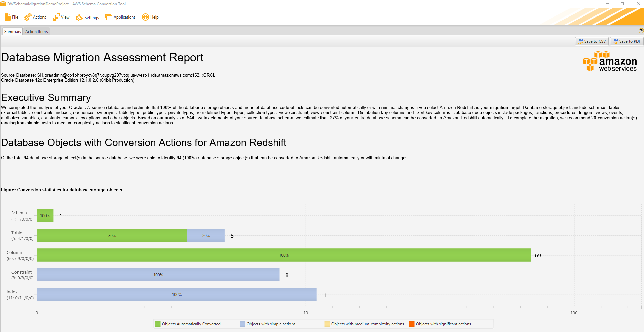The image size is (644, 332).
Task: Click the Executive Summary heading
Action: point(46,98)
